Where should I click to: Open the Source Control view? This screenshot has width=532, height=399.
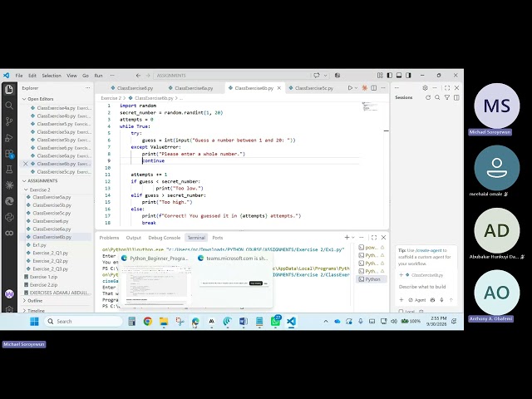click(9, 121)
